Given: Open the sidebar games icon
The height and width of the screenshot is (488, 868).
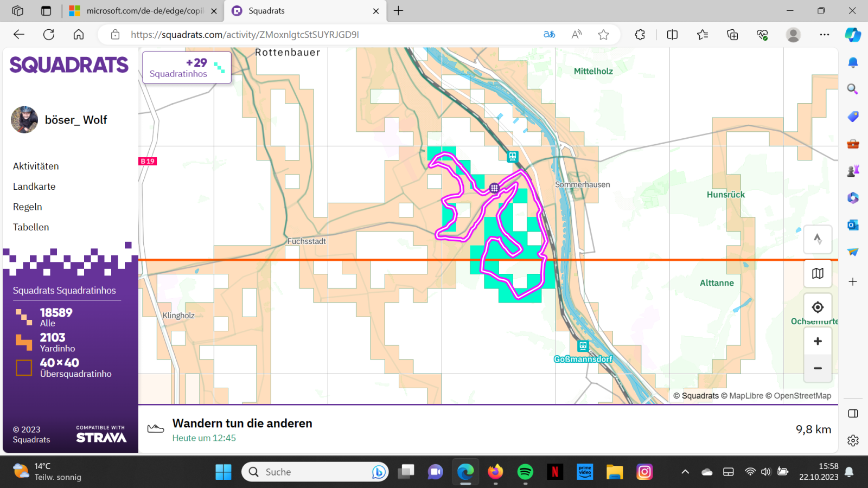Looking at the screenshot, I should pyautogui.click(x=853, y=171).
